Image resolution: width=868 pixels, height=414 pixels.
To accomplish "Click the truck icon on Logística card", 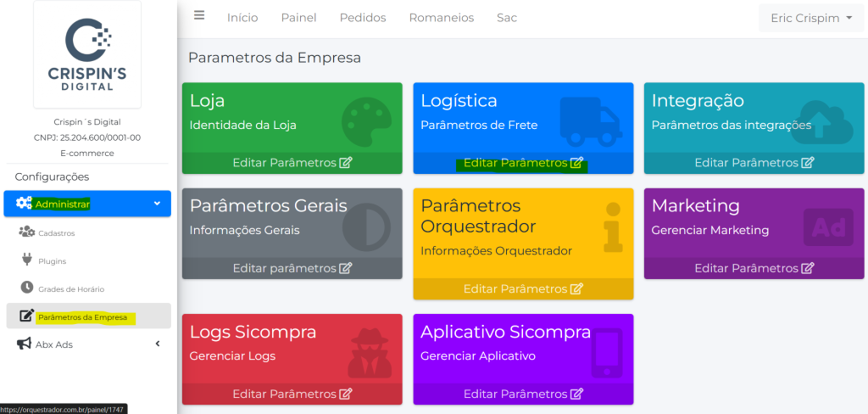I will click(x=591, y=120).
